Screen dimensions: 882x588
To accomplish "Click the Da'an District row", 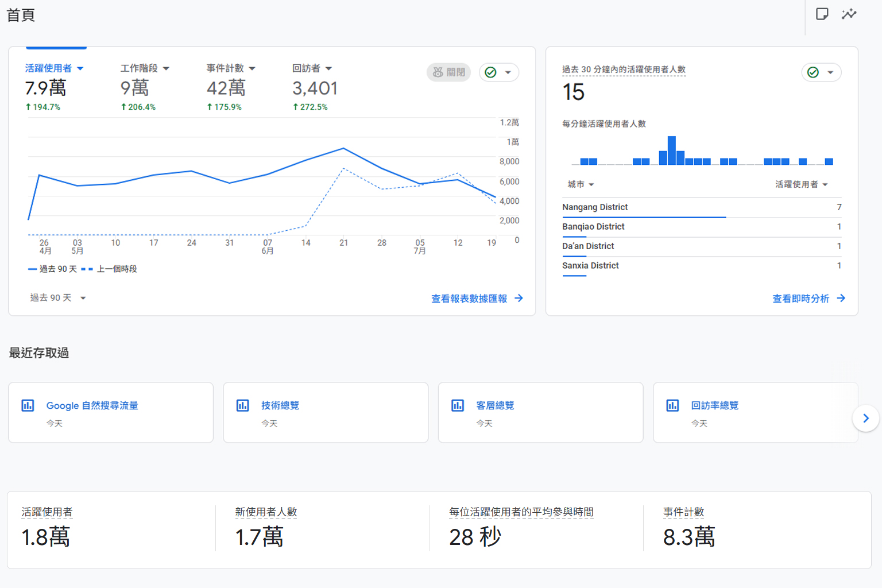I will tap(702, 246).
